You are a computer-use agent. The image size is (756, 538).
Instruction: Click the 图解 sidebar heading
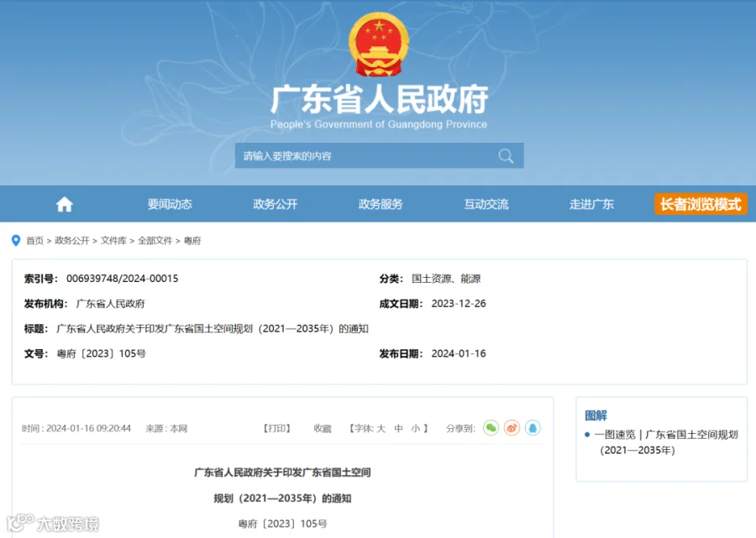click(596, 415)
